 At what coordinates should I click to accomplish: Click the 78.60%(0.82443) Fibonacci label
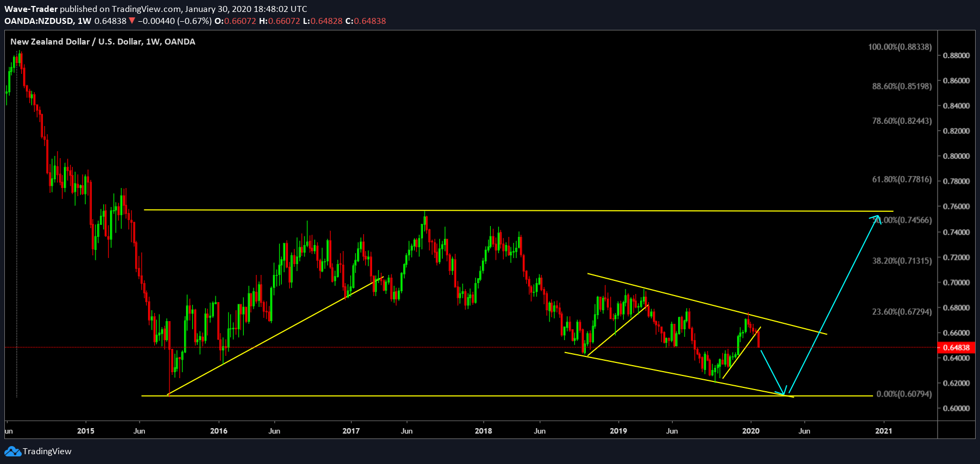click(x=902, y=121)
